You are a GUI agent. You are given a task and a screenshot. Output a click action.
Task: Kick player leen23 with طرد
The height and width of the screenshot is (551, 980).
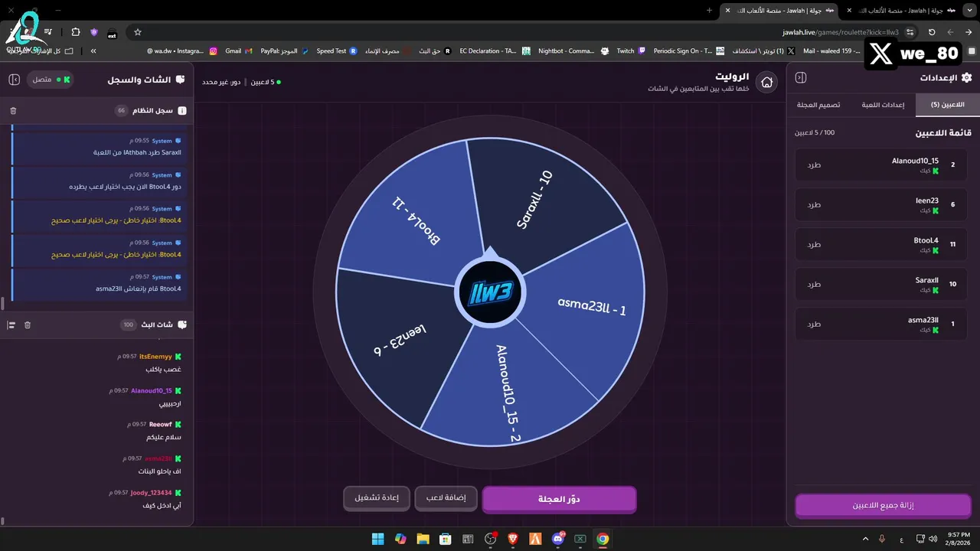pyautogui.click(x=814, y=204)
